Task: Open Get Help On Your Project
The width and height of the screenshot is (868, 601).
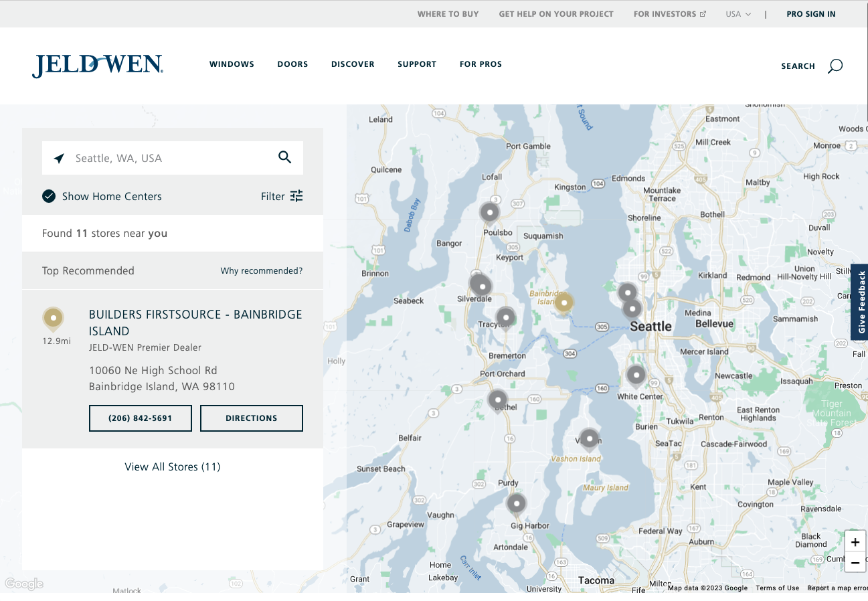Action: coord(556,14)
